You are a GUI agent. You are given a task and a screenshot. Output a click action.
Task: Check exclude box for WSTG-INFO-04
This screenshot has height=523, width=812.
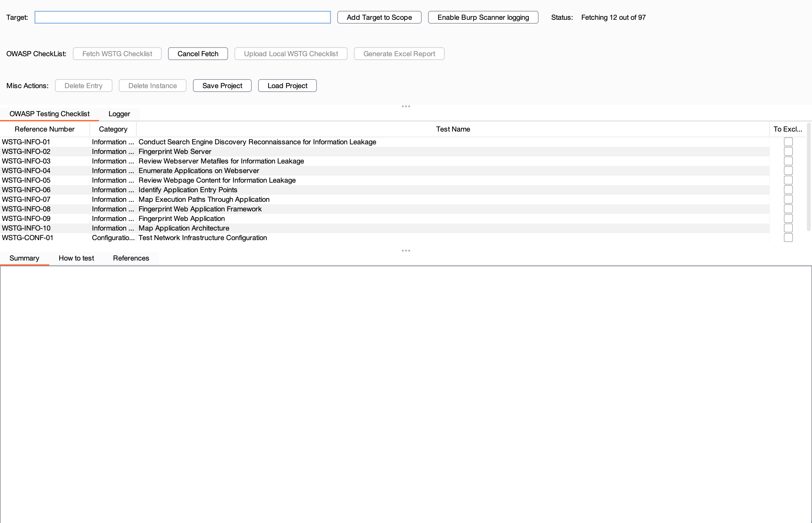click(x=788, y=171)
